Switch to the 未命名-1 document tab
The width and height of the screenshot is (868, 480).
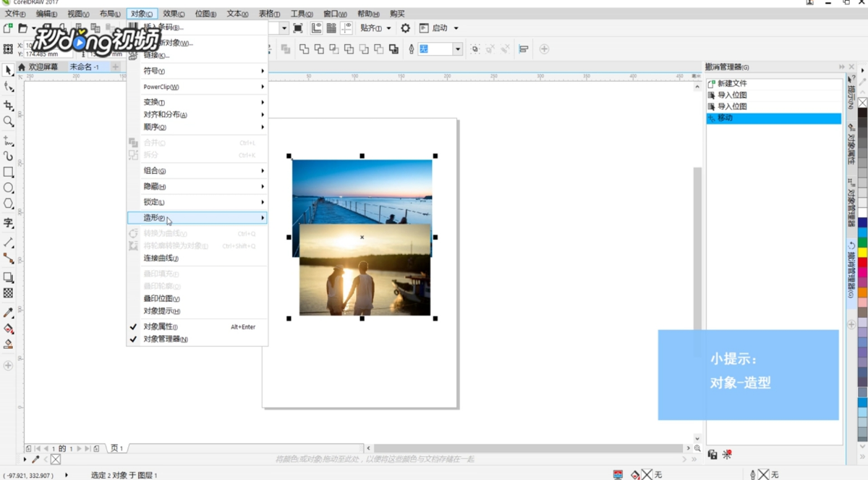(x=85, y=67)
